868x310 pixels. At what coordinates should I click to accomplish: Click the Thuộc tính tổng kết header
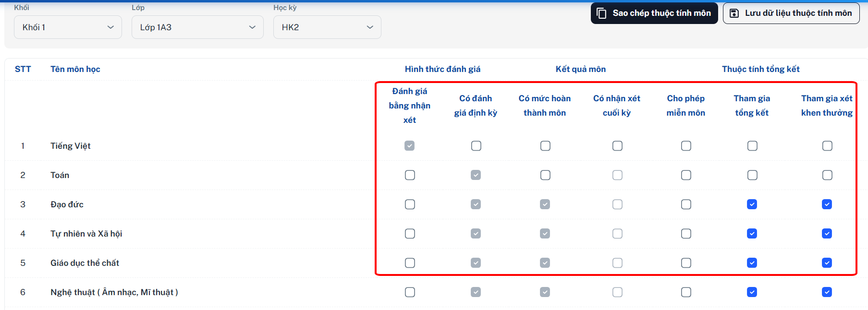coord(761,69)
